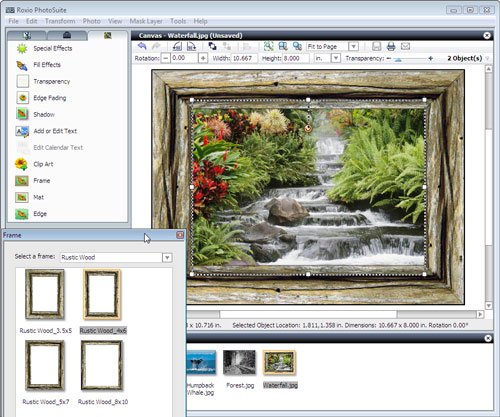Increase rotation with the plus stepper
The image size is (500, 417).
coord(203,58)
